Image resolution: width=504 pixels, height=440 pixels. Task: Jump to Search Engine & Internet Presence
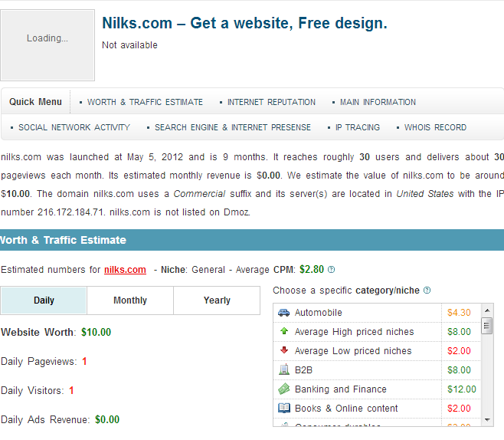click(x=233, y=127)
